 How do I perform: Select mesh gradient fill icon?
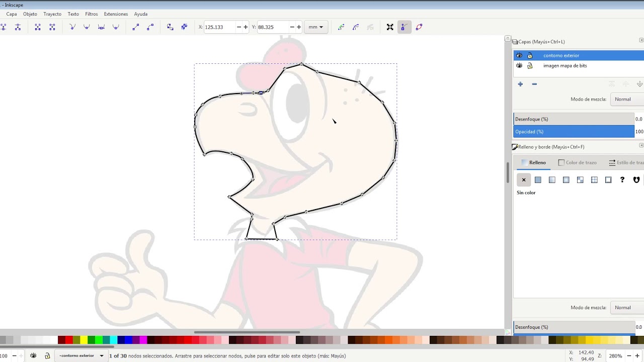click(580, 179)
